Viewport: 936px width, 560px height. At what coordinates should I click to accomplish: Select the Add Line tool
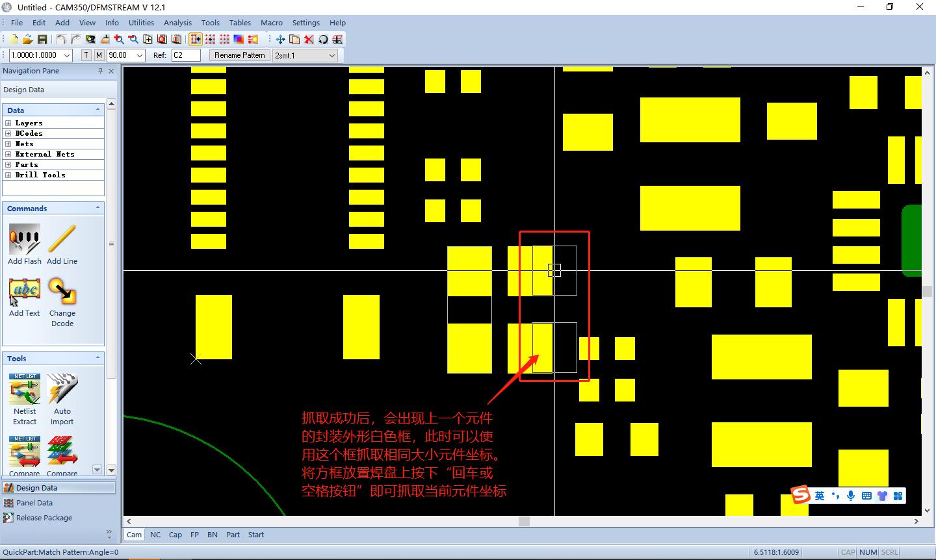point(62,240)
